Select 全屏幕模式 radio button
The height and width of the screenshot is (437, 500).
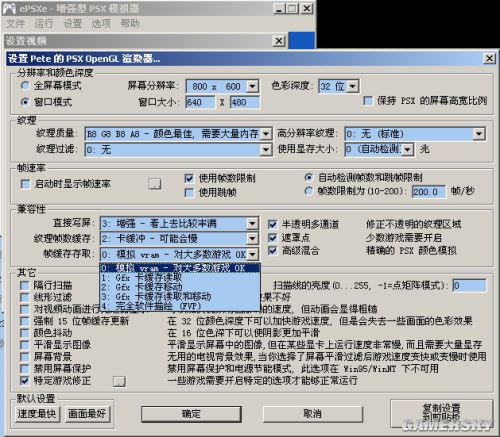(25, 86)
